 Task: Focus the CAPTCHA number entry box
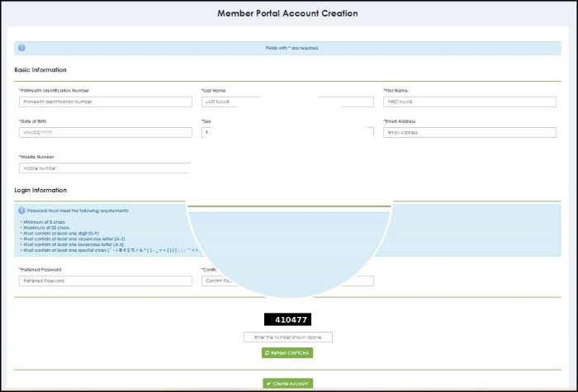pyautogui.click(x=288, y=337)
